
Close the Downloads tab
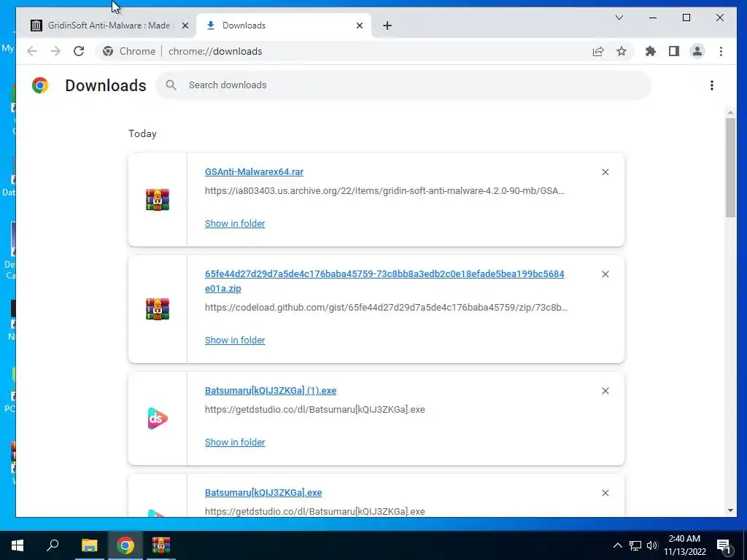[360, 26]
